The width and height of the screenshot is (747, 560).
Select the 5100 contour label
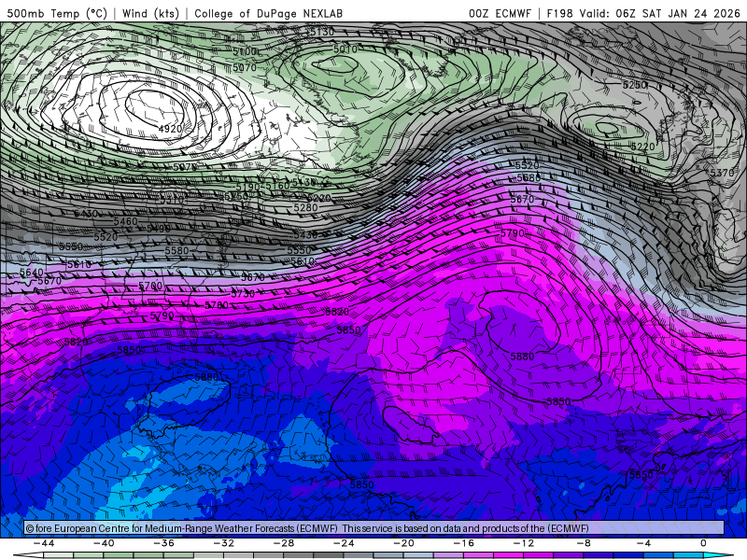pos(245,51)
